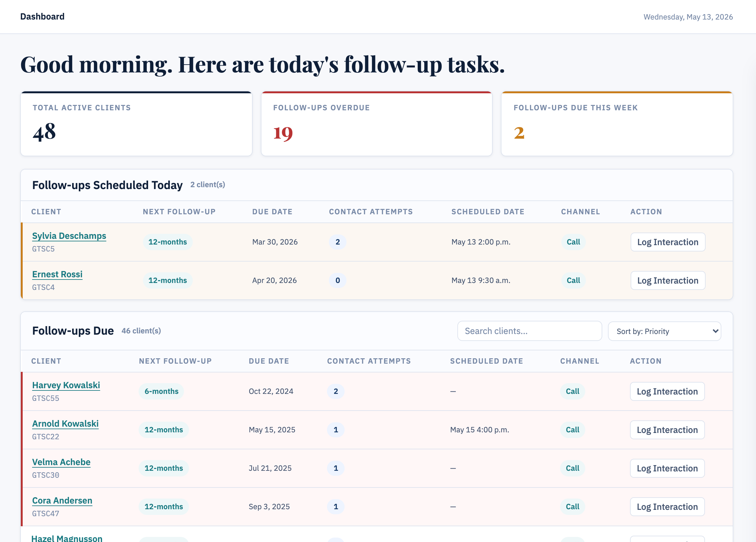Click Call channel badge for Cora Andersen
The width and height of the screenshot is (756, 542).
(x=573, y=507)
